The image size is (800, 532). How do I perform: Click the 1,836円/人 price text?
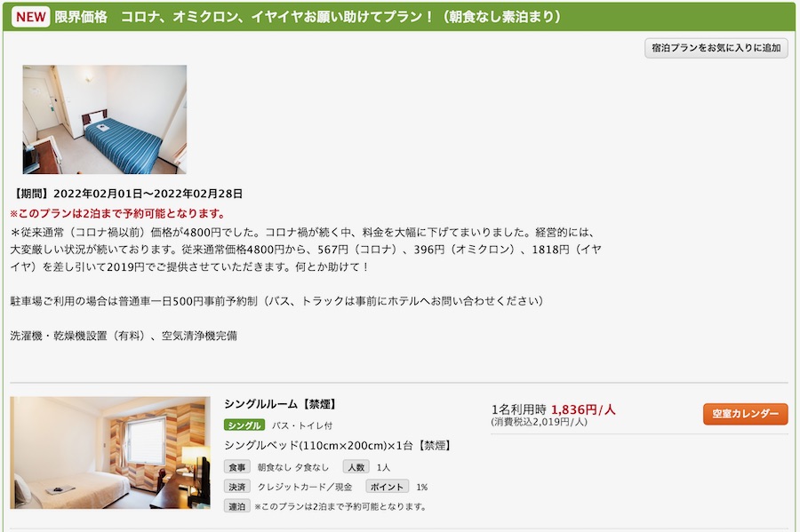coord(583,409)
